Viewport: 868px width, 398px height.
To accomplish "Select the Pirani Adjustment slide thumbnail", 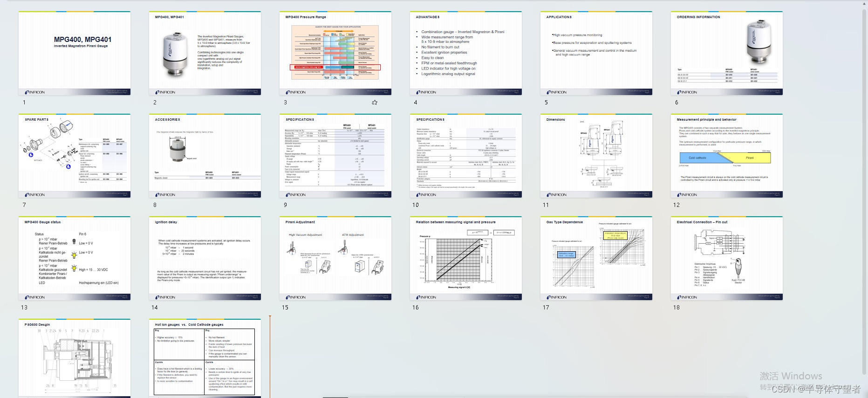I will click(335, 258).
